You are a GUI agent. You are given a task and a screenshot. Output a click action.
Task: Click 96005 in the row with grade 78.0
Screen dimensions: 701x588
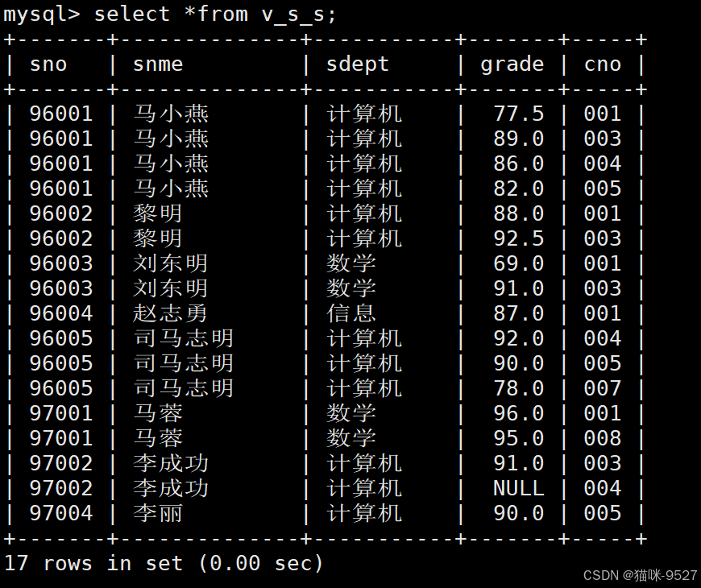(x=61, y=389)
